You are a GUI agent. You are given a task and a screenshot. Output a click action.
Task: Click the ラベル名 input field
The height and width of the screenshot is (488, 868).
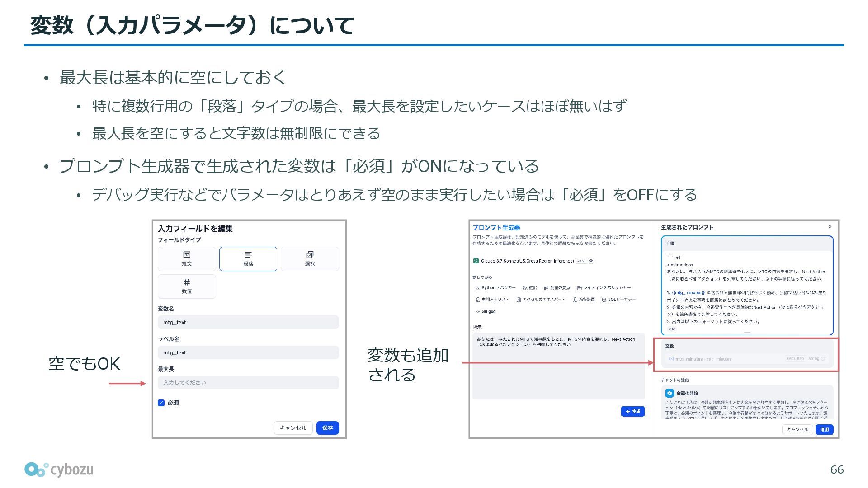[248, 352]
